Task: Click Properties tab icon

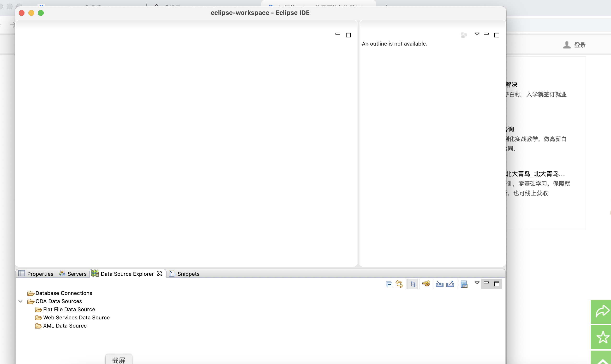Action: [22, 273]
